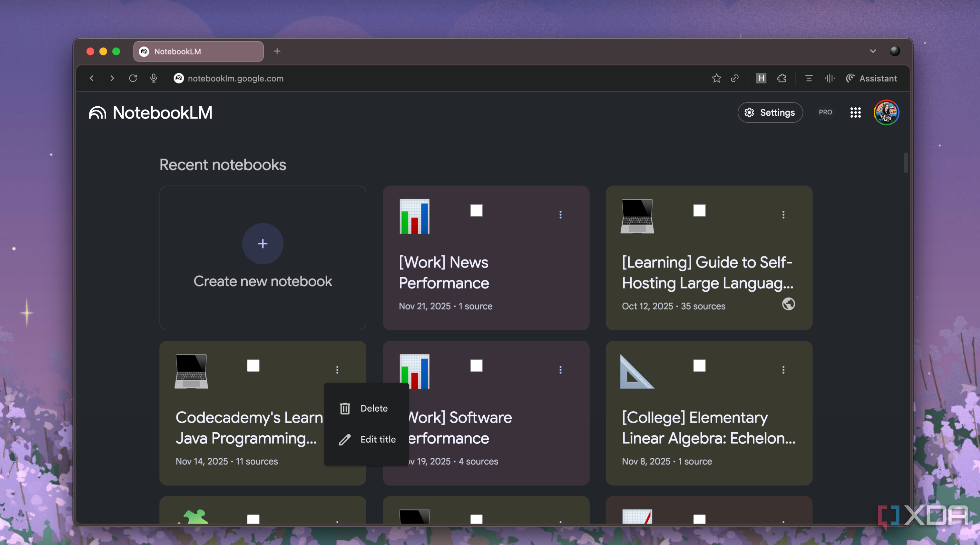Click the audio waveform icon in the toolbar

pos(830,78)
